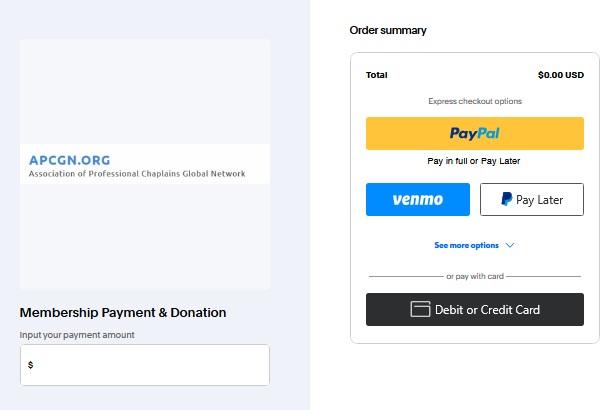Focus the payment amount input field

point(150,365)
